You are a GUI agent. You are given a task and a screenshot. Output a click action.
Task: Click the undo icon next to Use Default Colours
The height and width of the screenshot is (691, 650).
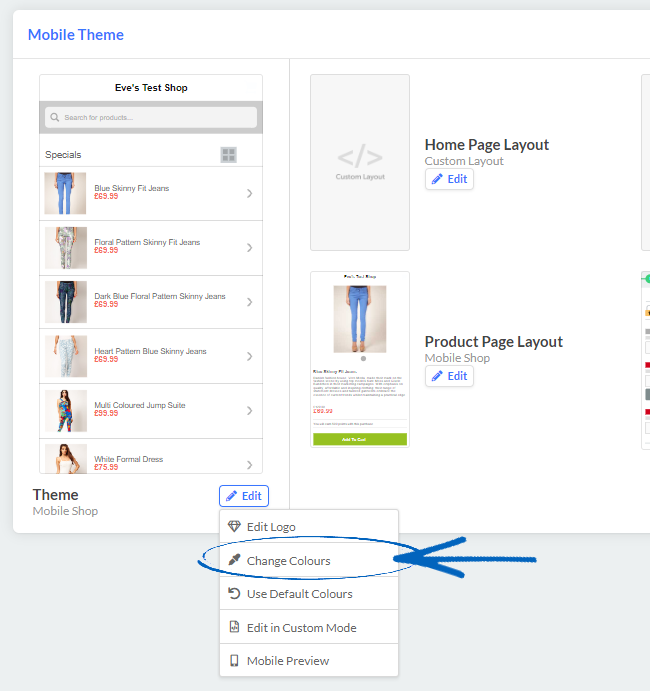(234, 594)
